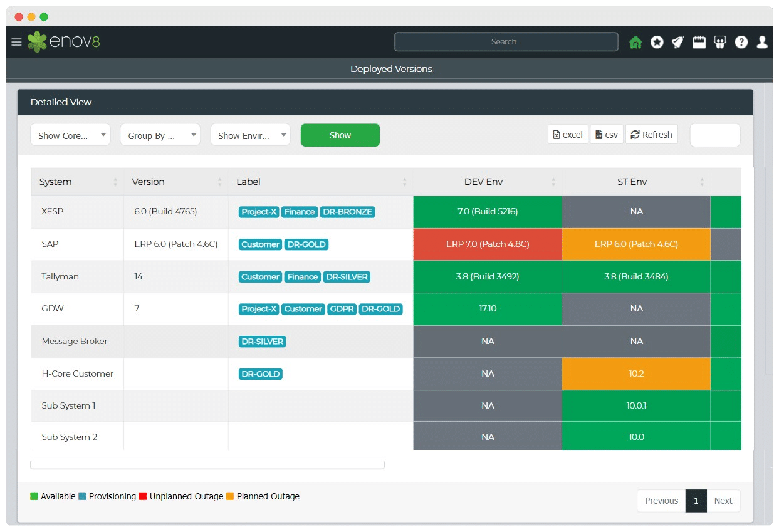Open the calendar icon

(699, 42)
